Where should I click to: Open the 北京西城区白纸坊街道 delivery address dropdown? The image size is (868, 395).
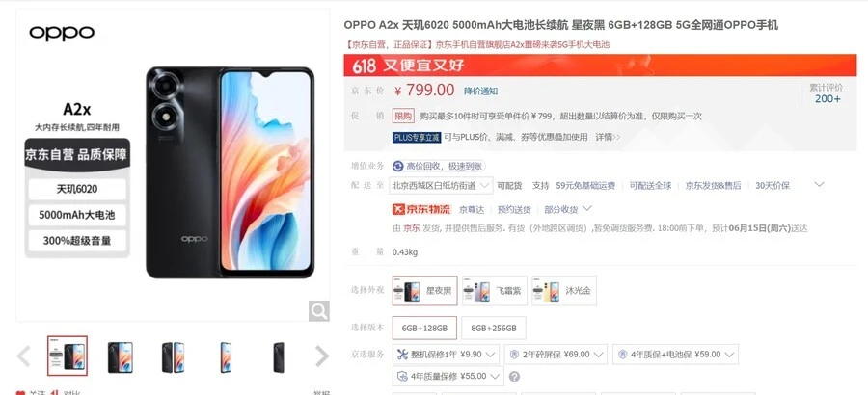pyautogui.click(x=441, y=185)
